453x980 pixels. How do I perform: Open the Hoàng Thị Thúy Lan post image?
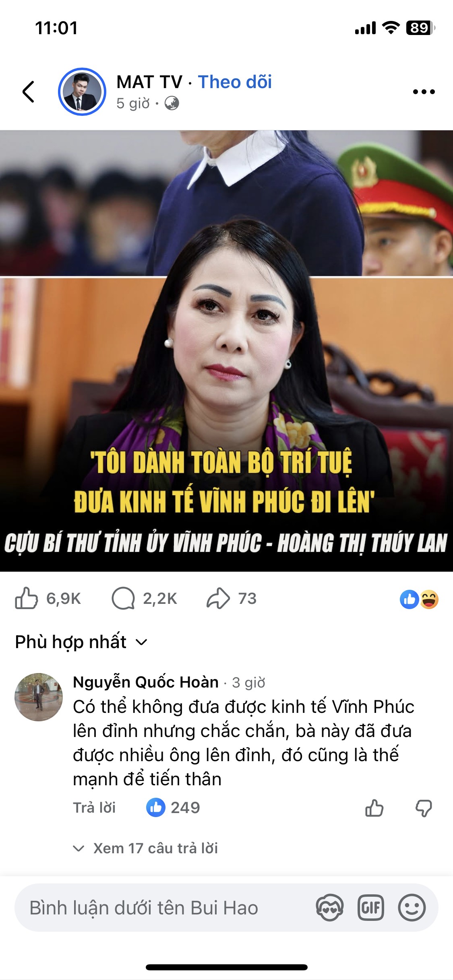226,350
